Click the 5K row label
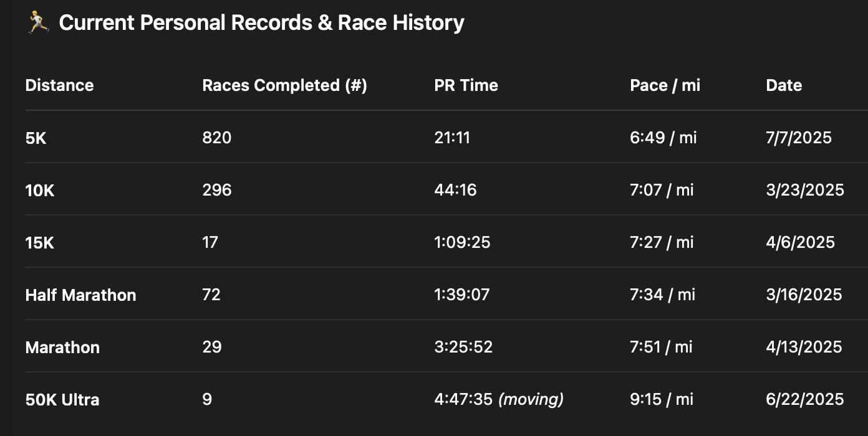Image resolution: width=868 pixels, height=436 pixels. click(x=36, y=138)
